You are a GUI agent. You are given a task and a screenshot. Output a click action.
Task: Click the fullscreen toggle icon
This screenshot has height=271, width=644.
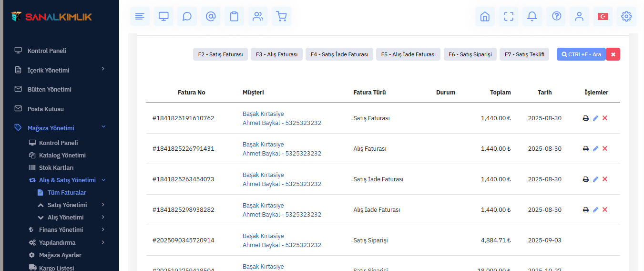[509, 16]
